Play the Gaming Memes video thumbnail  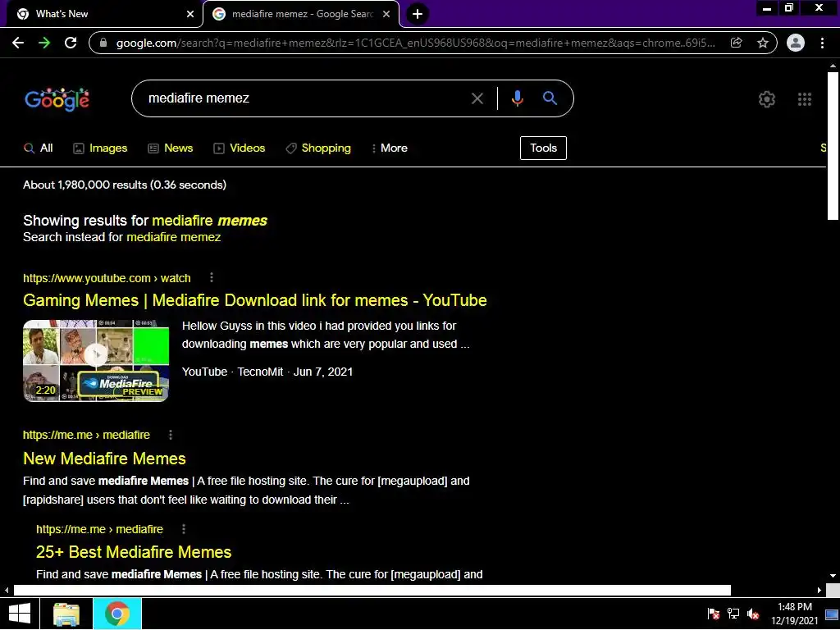[x=96, y=361]
